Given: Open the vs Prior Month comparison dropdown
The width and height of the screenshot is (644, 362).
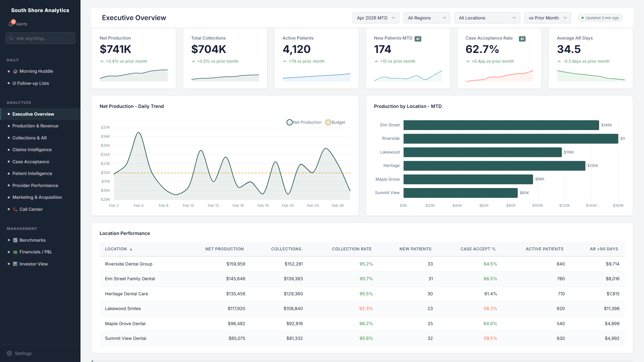Looking at the screenshot, I should tap(547, 18).
